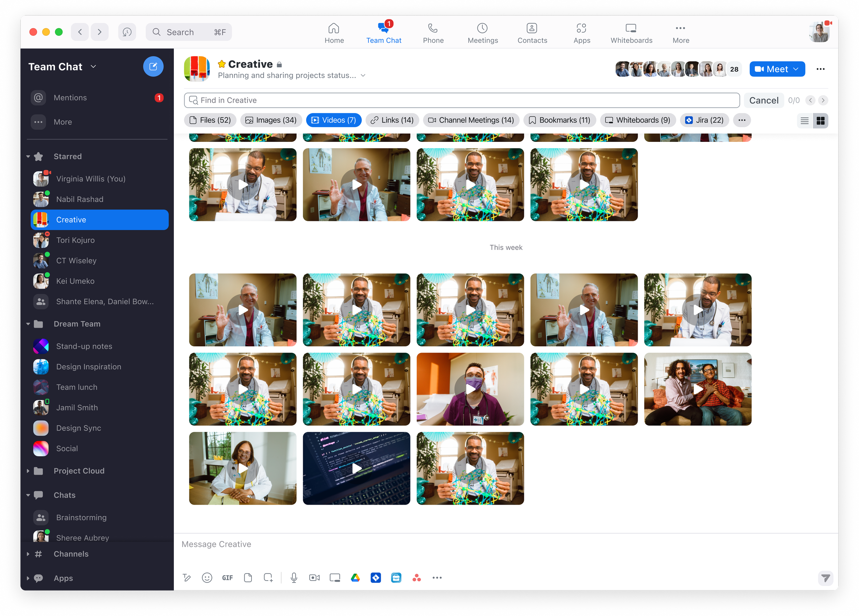The image size is (859, 616).
Task: Select the Images (34) filter tab
Action: 271,120
